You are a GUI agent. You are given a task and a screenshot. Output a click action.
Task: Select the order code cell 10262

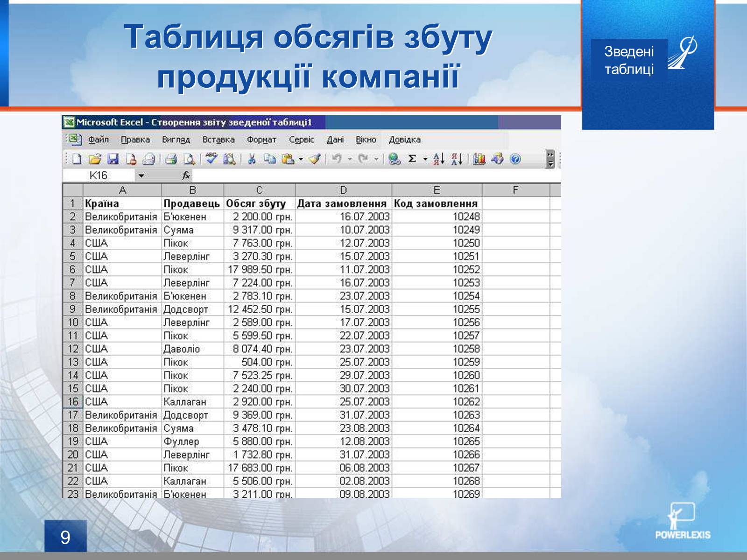(x=437, y=402)
